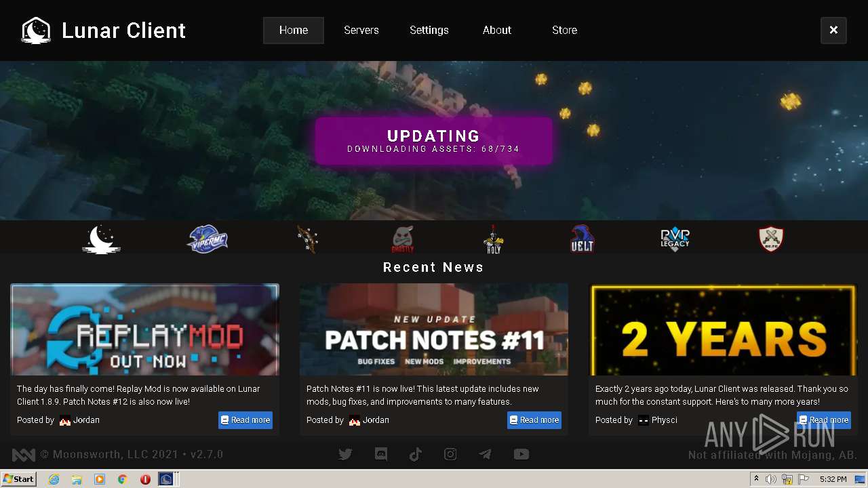This screenshot has height=488, width=868.
Task: Open the Telegram social link
Action: 486,455
